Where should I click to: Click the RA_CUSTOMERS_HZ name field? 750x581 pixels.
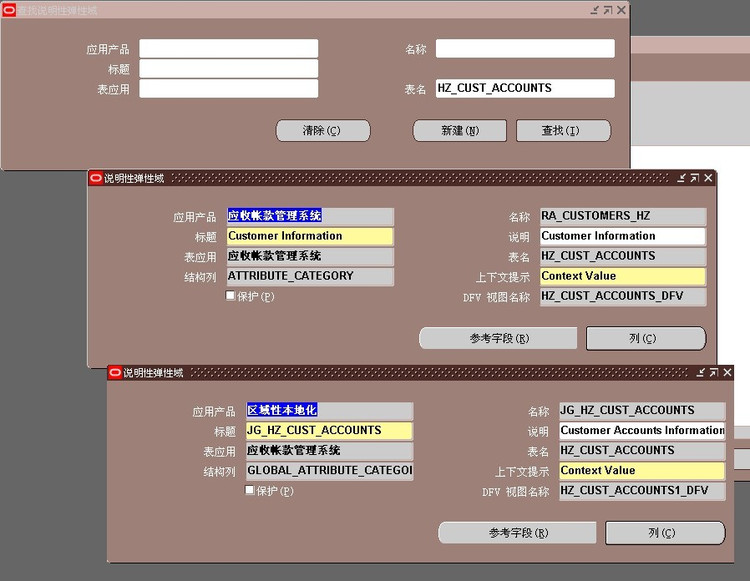click(623, 216)
